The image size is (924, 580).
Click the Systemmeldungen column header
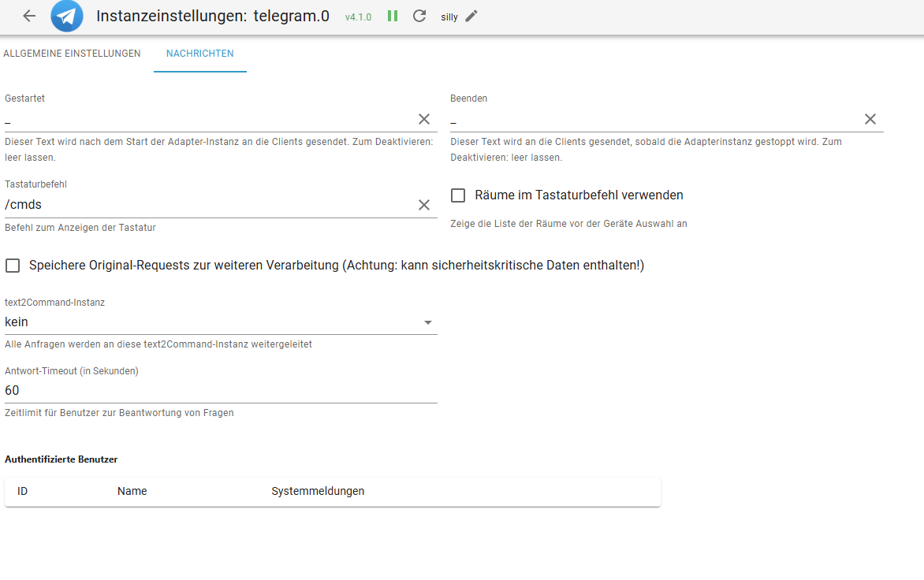tap(318, 491)
